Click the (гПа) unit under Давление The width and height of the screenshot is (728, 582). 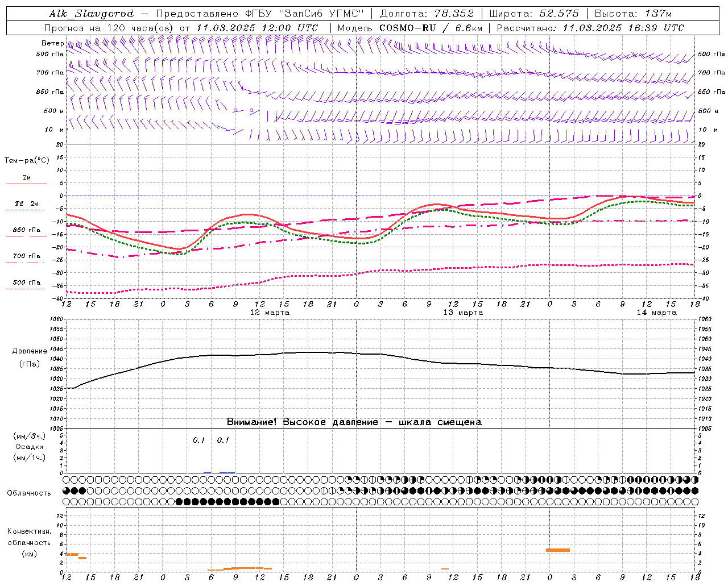30,364
